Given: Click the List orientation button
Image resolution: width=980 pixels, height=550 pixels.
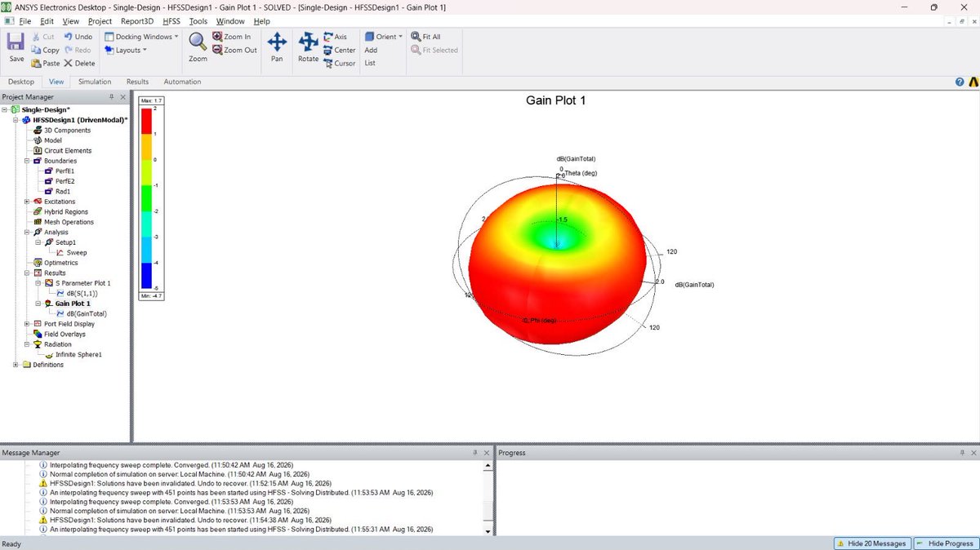Looking at the screenshot, I should pos(370,63).
